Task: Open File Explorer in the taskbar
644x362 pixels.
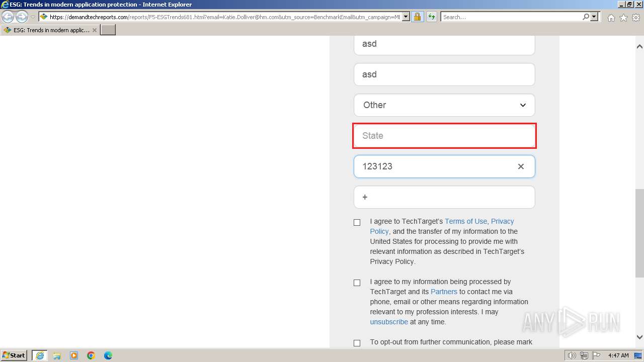Action: pos(57,355)
